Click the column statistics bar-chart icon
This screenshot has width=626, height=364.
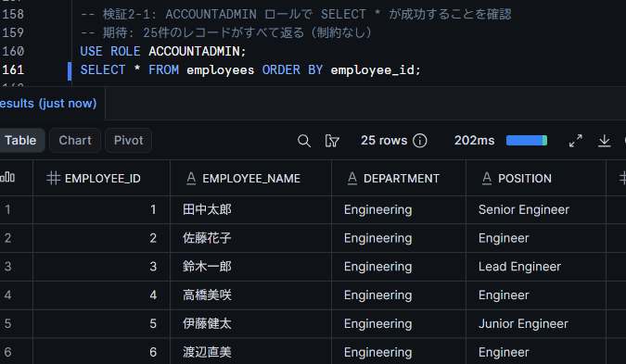coord(8,178)
